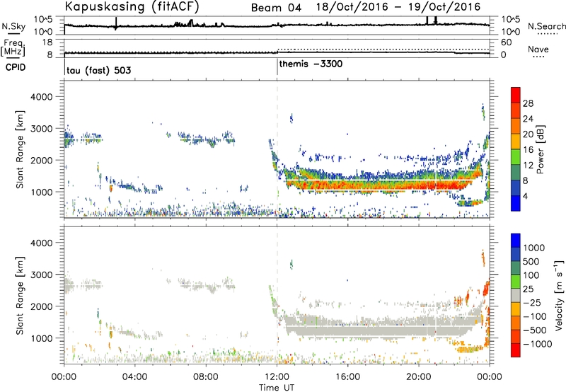Click the 'Kapuskasing (fitACF)' title
566x392 pixels.
coord(132,6)
